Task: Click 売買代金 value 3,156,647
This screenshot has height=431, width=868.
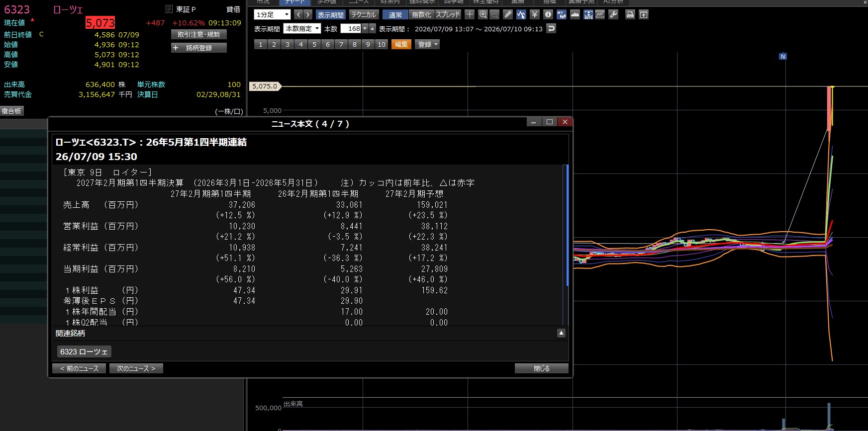Action: click(x=96, y=94)
